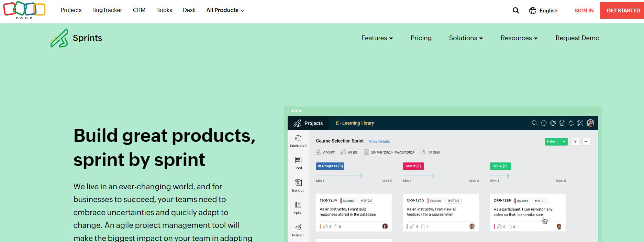Click the Done (1) status label
This screenshot has height=242, width=644.
click(500, 166)
